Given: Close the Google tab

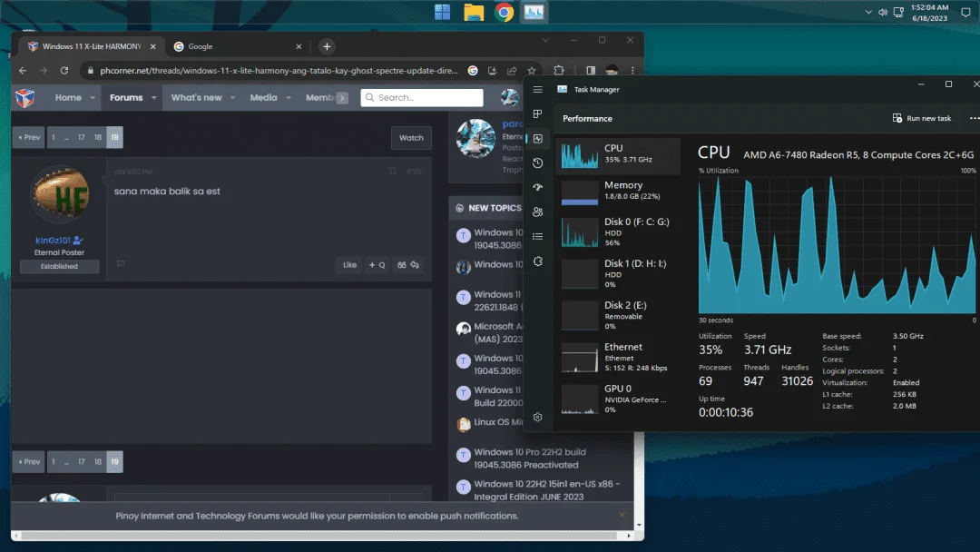Looking at the screenshot, I should tap(299, 46).
